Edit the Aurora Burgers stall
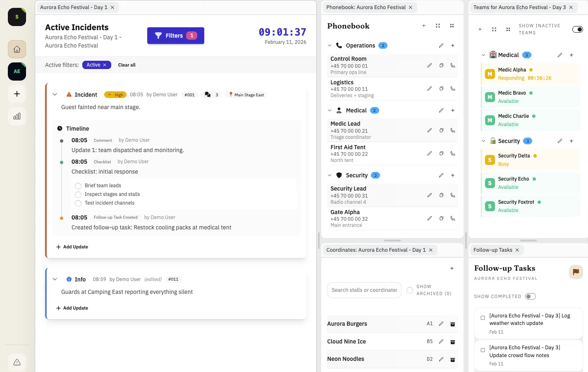Screen dimensions: 588x372 tap(441, 324)
